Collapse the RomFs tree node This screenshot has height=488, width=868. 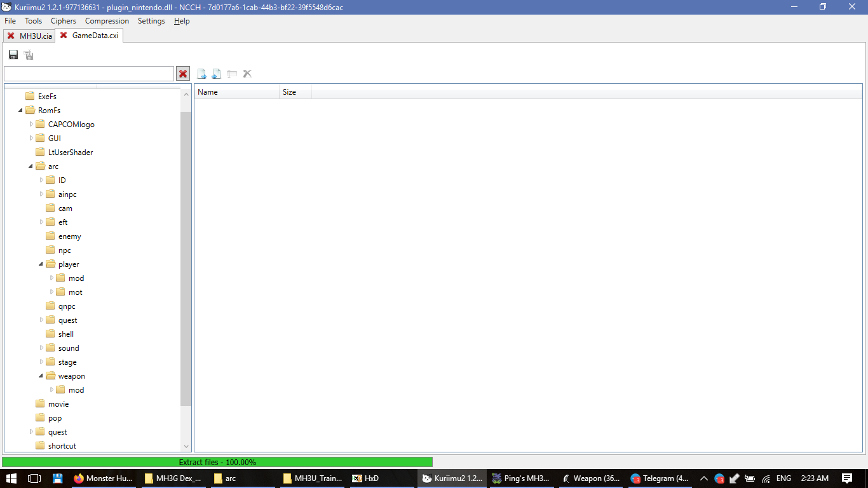pos(21,111)
